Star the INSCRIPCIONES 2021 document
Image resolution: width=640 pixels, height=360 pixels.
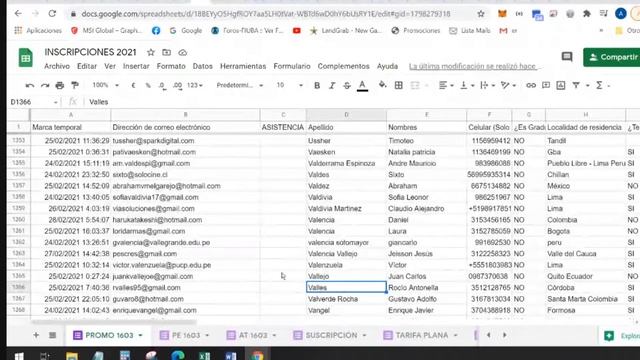(x=151, y=52)
